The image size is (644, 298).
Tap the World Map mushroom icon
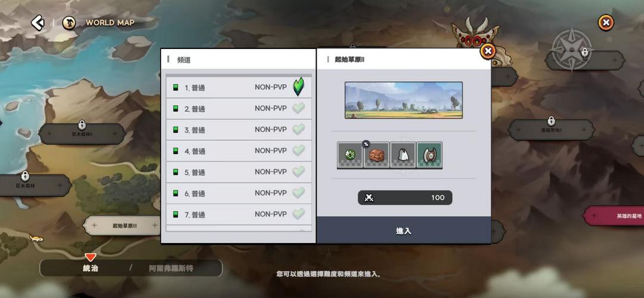pyautogui.click(x=69, y=23)
